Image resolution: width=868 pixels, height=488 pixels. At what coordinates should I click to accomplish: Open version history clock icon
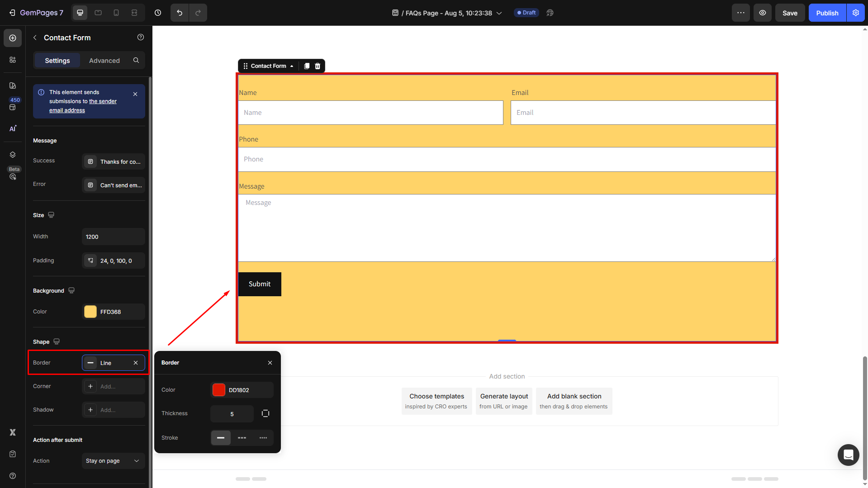158,13
